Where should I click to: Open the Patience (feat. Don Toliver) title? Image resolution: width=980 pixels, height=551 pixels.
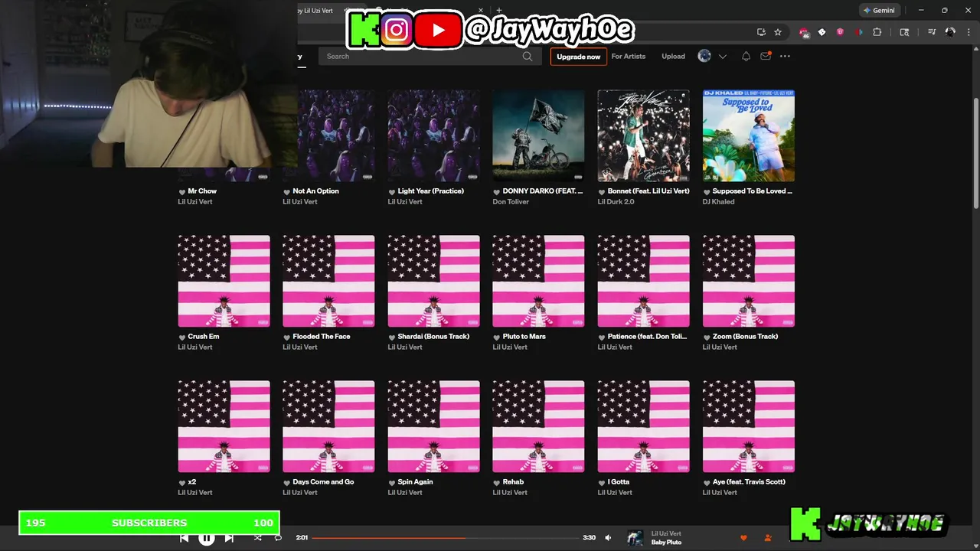click(x=648, y=337)
